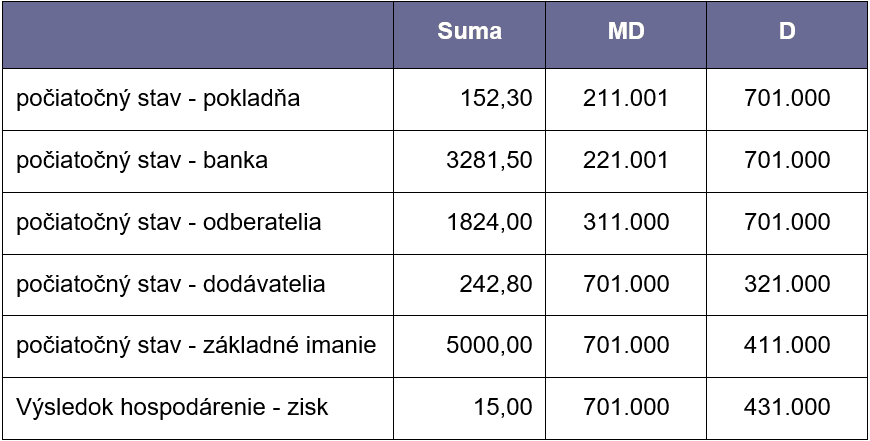
Task: Select D account 431.000
Action: [x=787, y=408]
